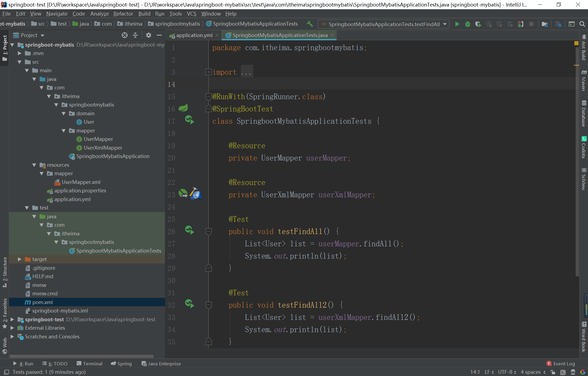The width and height of the screenshot is (588, 376).
Task: Open the Event Log button
Action: [561, 363]
